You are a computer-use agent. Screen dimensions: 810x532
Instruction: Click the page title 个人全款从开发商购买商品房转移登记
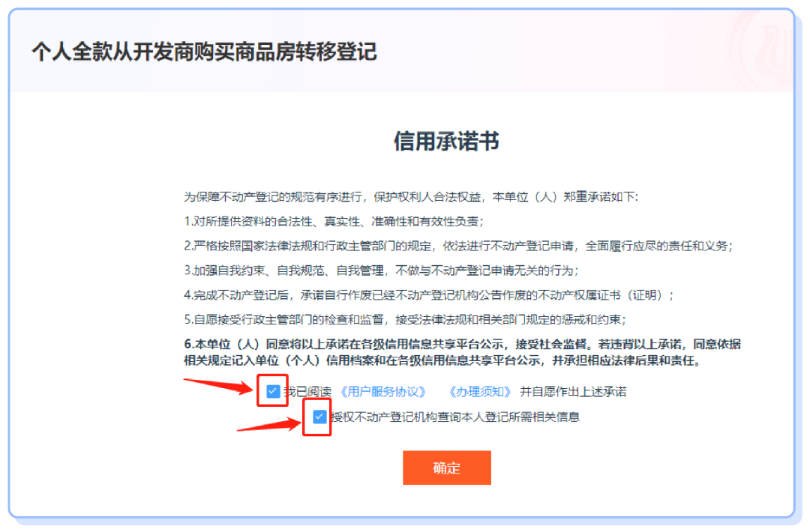205,52
